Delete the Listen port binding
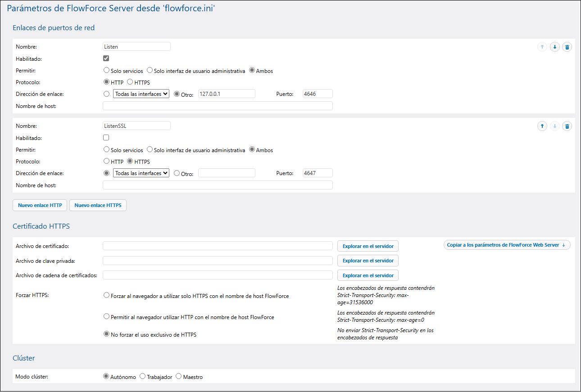The height and width of the screenshot is (392, 581). 567,47
